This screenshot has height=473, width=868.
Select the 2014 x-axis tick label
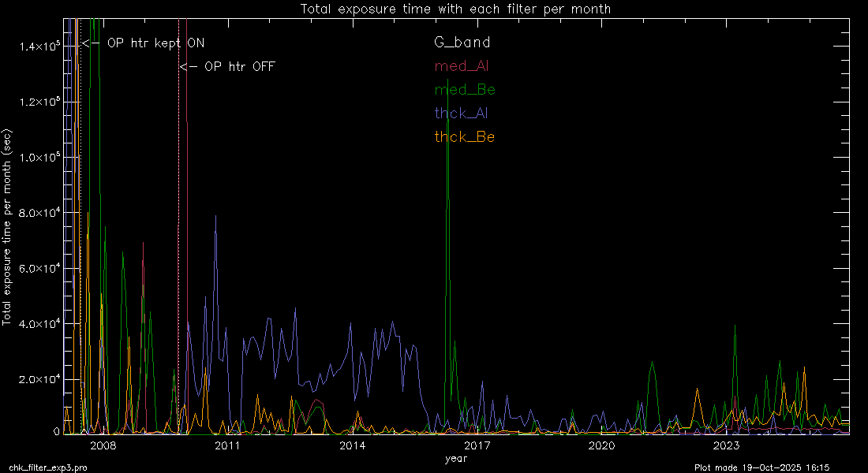pos(352,446)
